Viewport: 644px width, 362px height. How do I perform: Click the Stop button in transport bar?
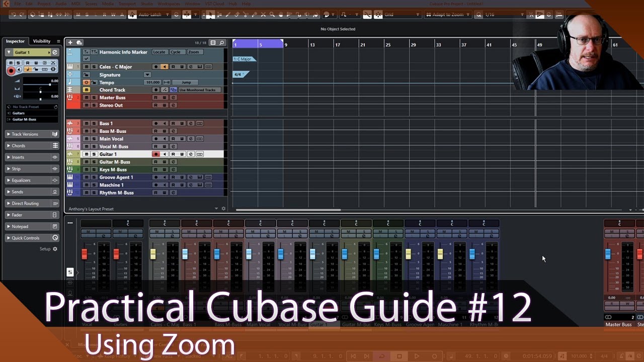(399, 356)
